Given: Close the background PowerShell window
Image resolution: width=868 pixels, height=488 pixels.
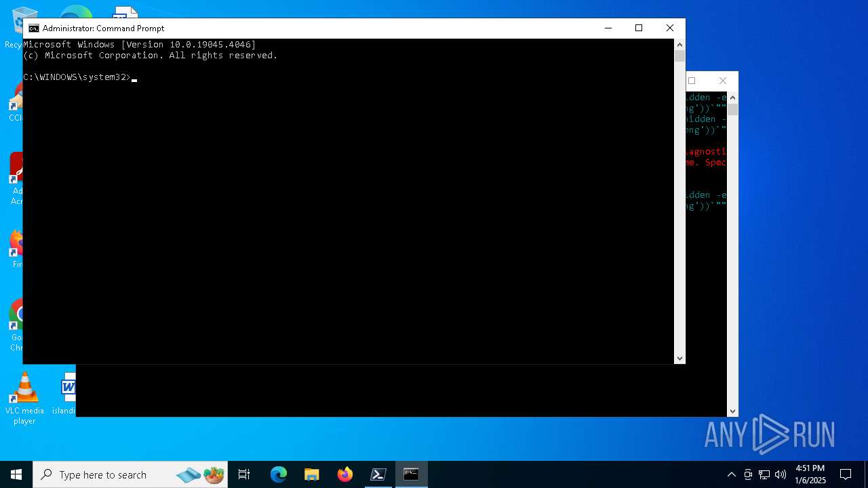Looking at the screenshot, I should (x=723, y=81).
